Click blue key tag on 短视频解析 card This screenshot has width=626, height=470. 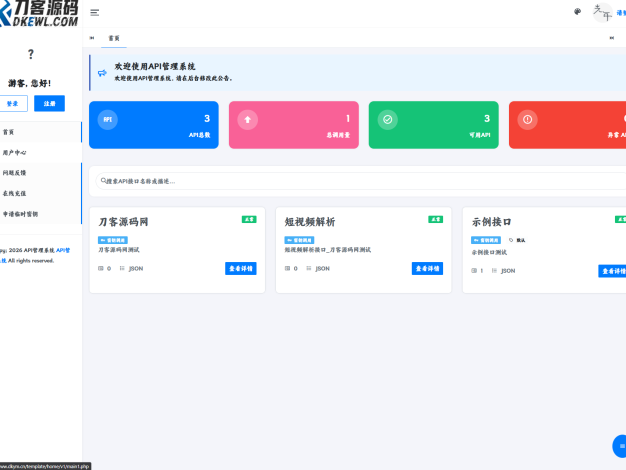[x=299, y=240]
